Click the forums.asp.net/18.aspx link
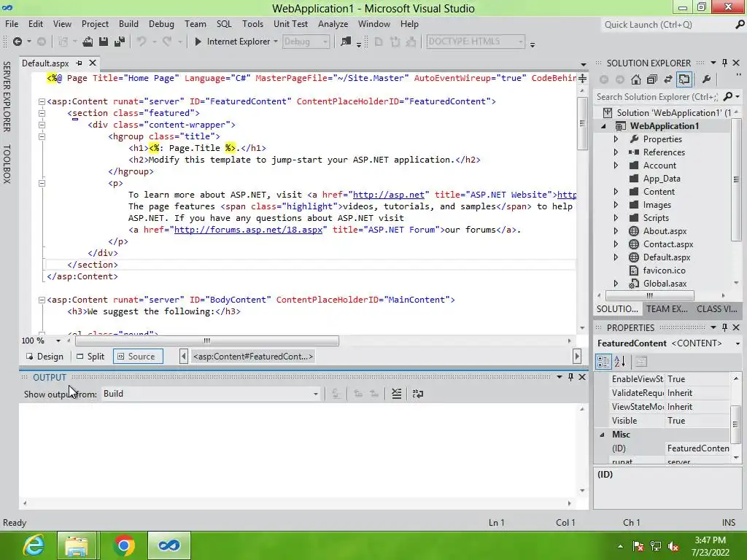Screen dimensions: 747x560 248,230
